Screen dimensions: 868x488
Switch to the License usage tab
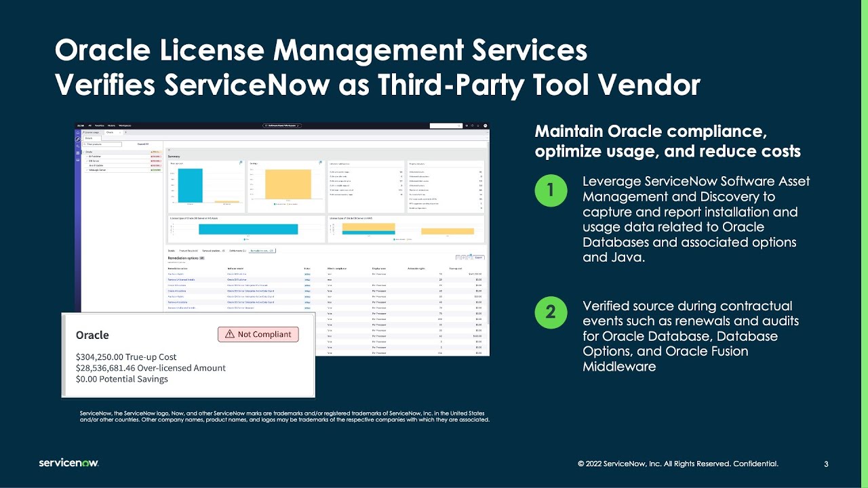92,132
